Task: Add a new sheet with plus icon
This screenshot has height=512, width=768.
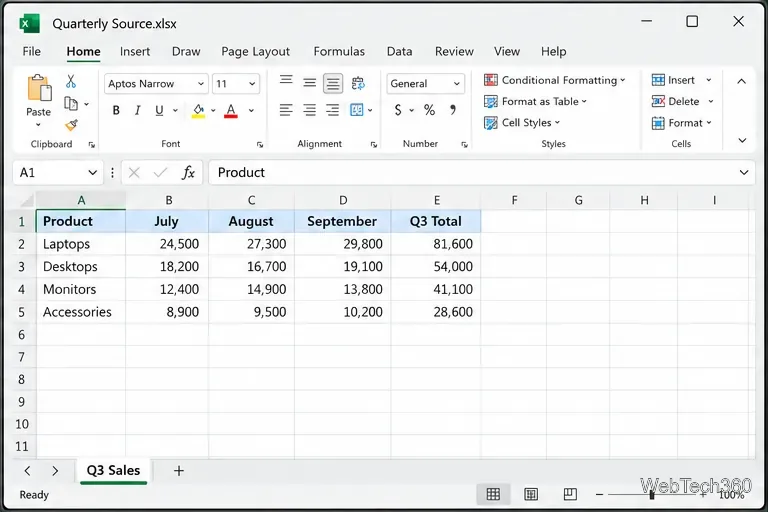Action: pyautogui.click(x=179, y=471)
